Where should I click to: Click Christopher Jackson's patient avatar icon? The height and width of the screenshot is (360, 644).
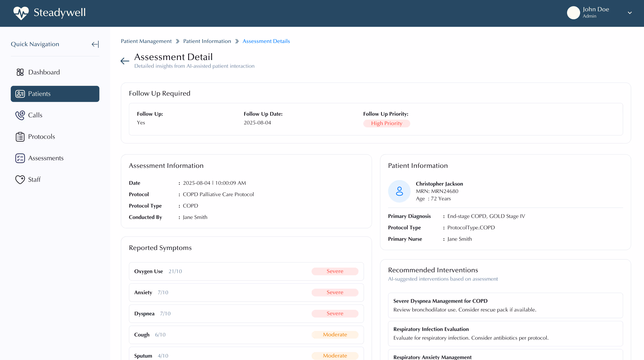point(399,191)
